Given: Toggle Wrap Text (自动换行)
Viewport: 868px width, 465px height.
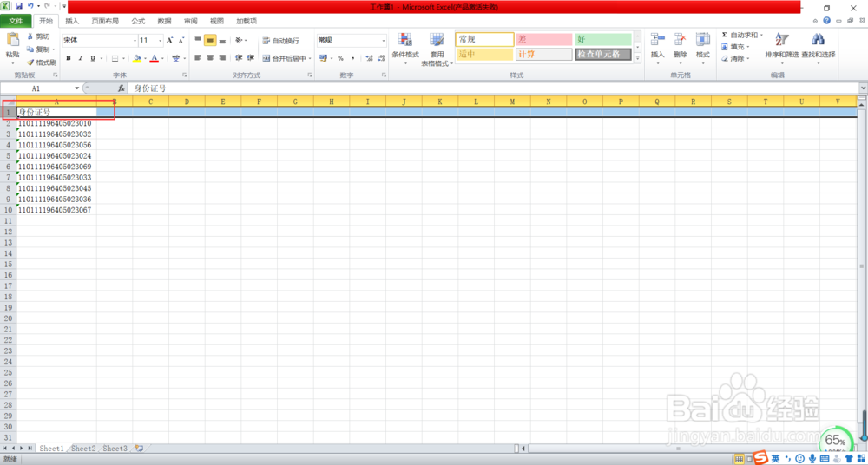Looking at the screenshot, I should [280, 41].
